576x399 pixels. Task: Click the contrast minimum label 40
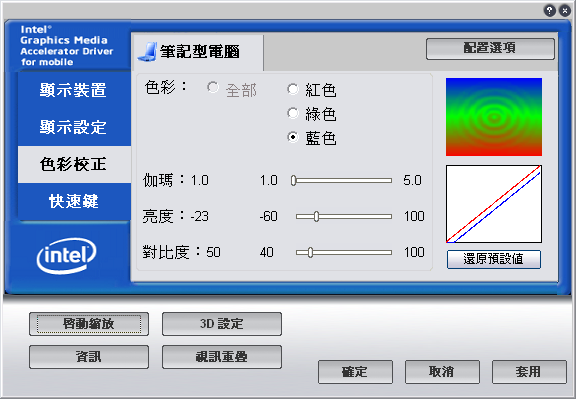pyautogui.click(x=267, y=252)
